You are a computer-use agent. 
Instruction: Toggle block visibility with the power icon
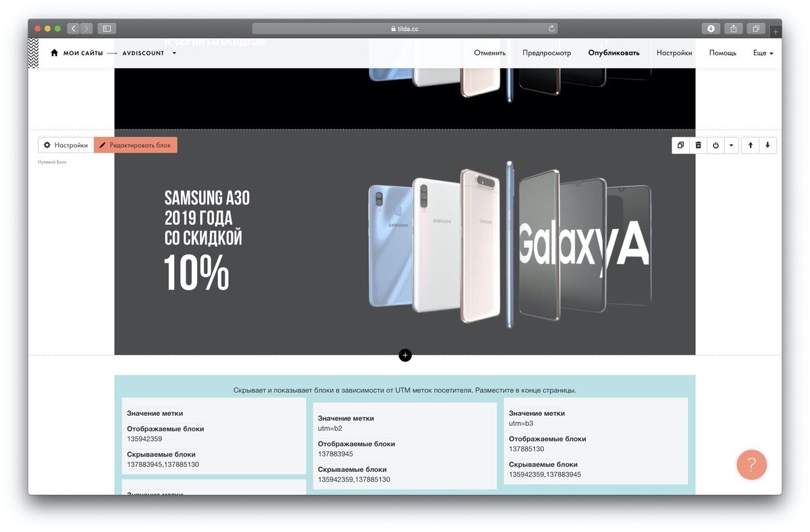715,145
